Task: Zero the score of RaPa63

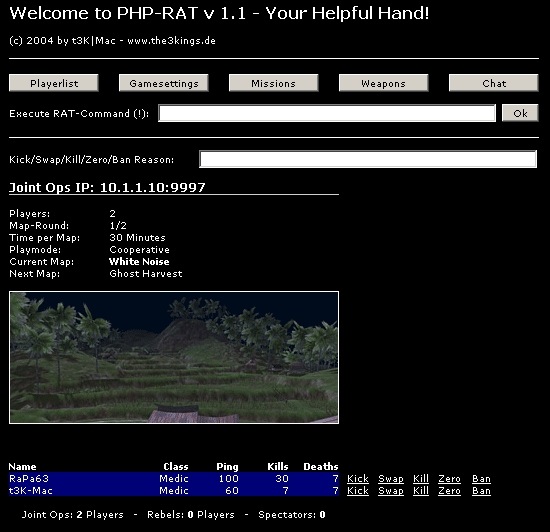Action: (x=449, y=479)
